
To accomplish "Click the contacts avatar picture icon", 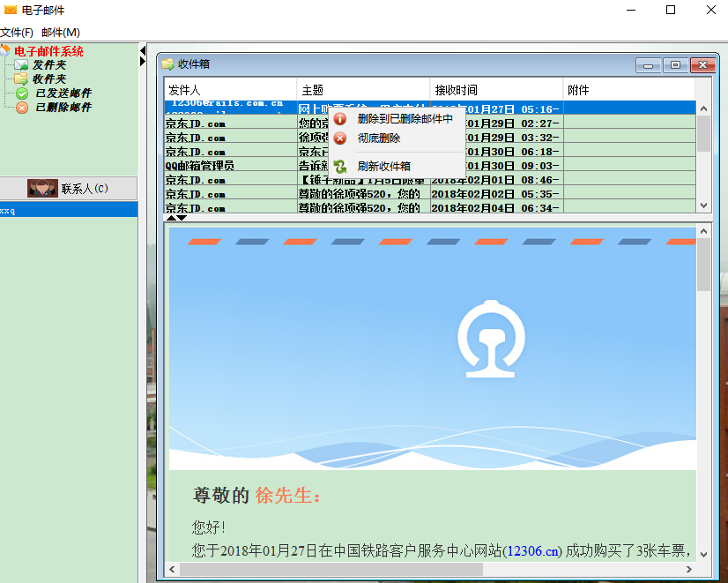I will click(42, 188).
